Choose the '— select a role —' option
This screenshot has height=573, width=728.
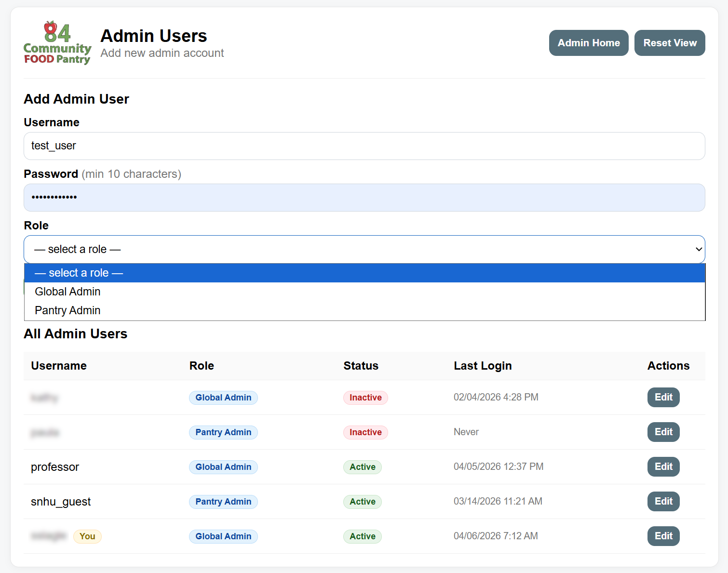(364, 273)
